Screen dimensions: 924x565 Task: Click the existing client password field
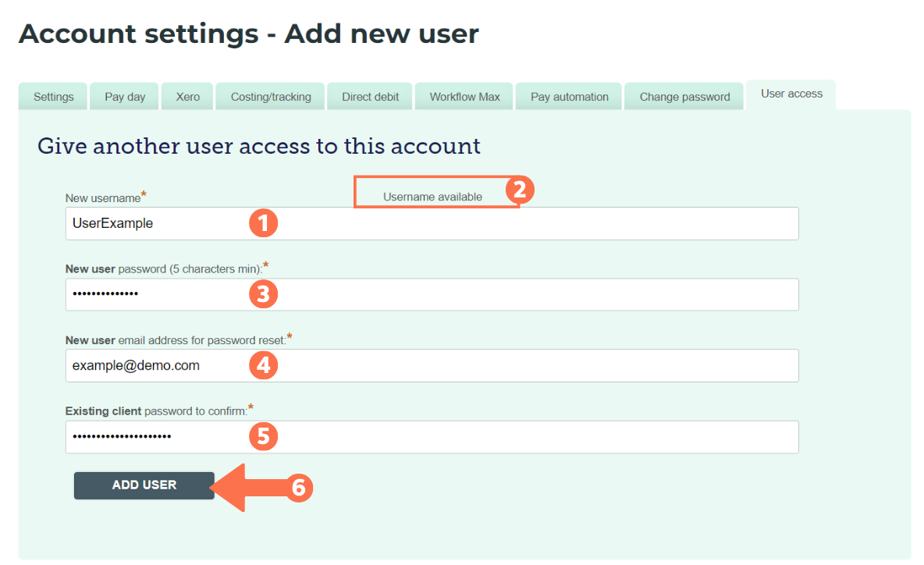click(390, 437)
